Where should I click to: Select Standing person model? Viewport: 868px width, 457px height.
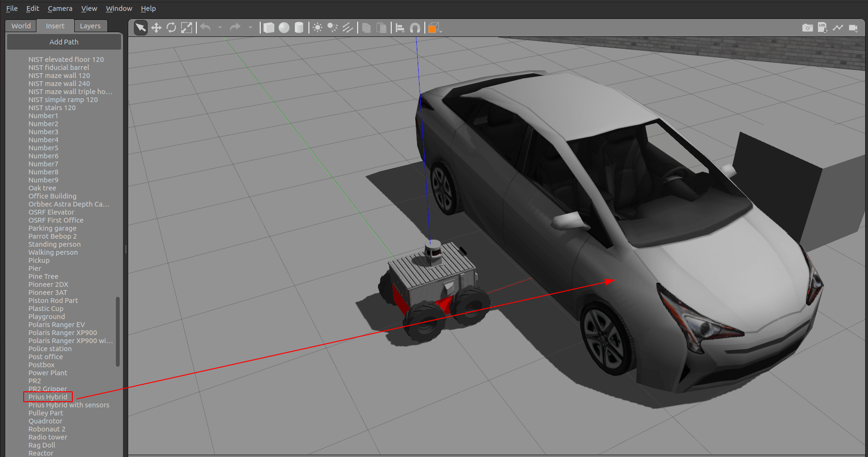[54, 244]
